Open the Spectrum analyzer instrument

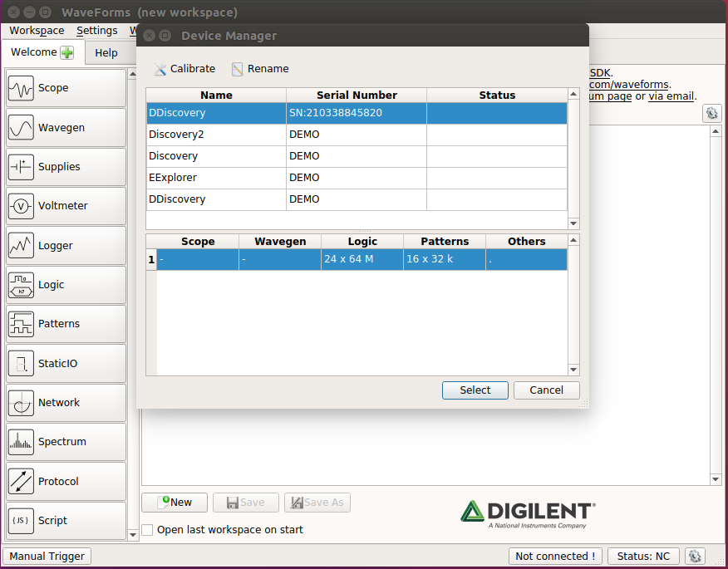coord(66,441)
